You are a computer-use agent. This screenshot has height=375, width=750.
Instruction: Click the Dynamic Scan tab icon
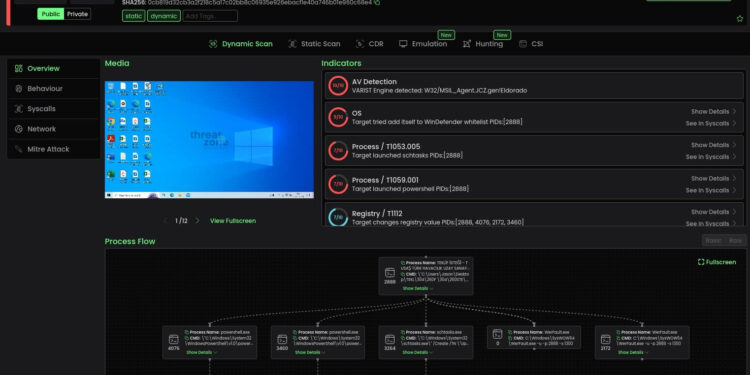click(213, 44)
